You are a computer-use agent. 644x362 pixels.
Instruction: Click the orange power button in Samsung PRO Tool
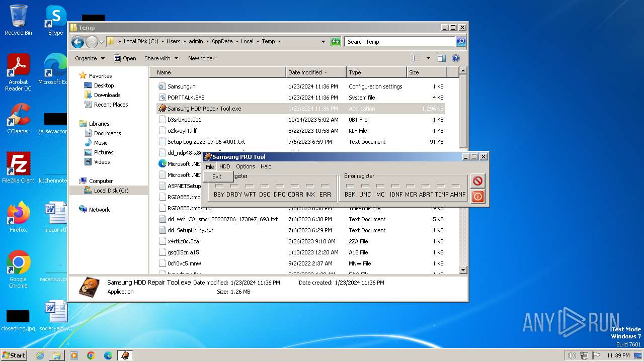477,197
